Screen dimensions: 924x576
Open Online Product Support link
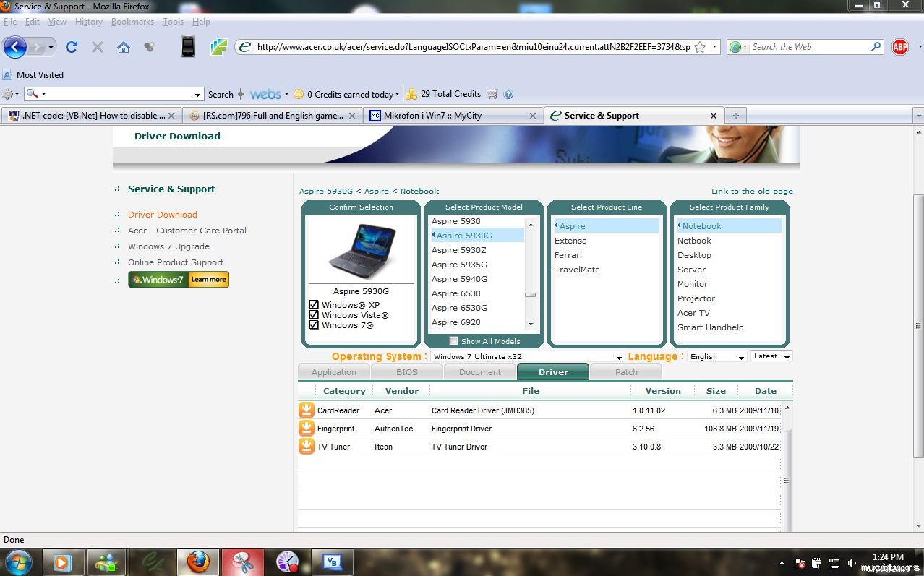coord(176,262)
